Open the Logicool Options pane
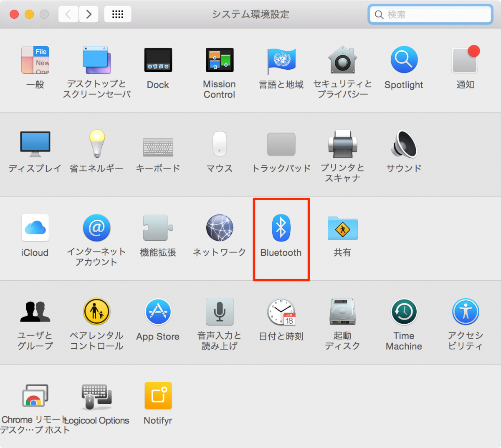The height and width of the screenshot is (448, 501). pos(96,395)
